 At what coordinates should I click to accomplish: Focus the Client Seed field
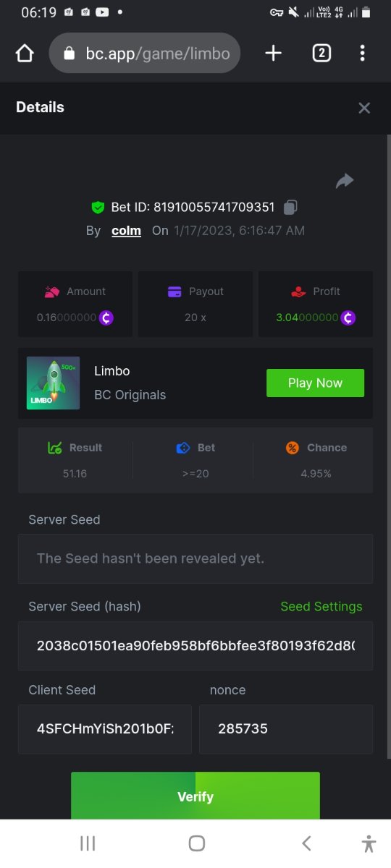(x=105, y=729)
